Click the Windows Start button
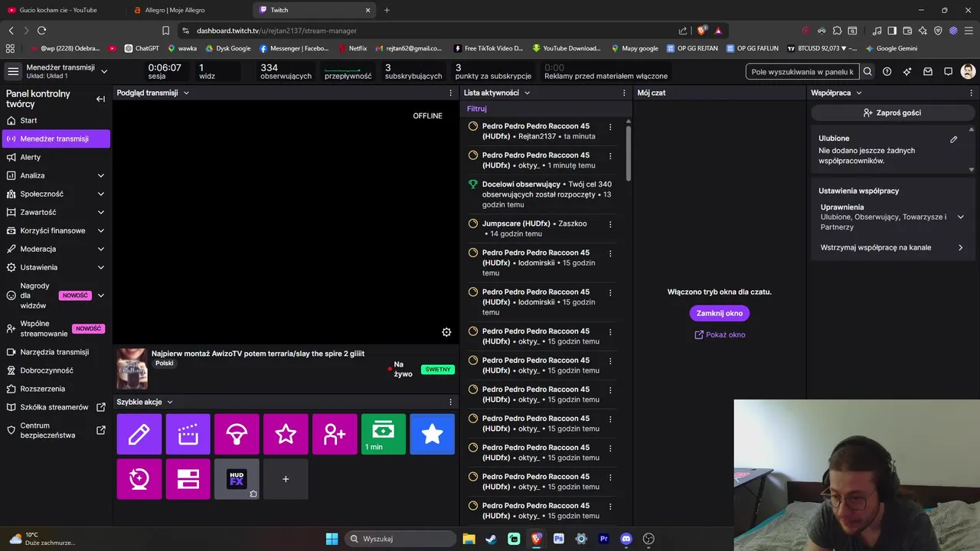 (x=332, y=539)
